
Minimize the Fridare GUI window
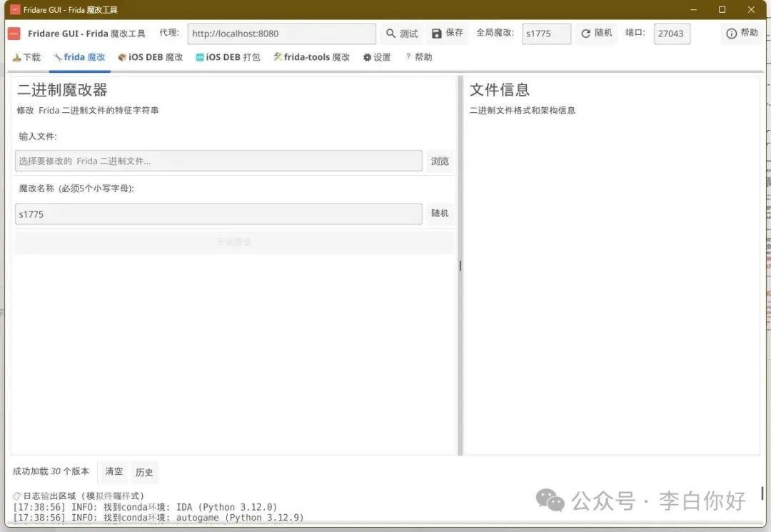point(693,10)
